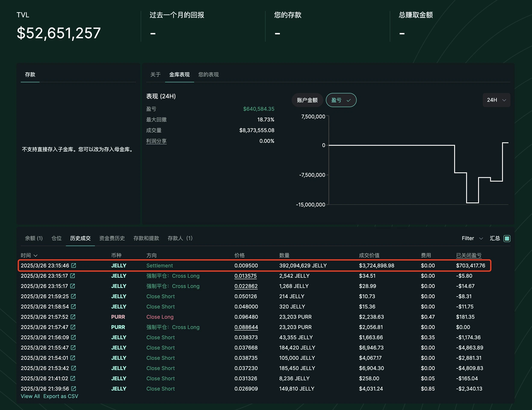Sort by 时间 column header arrow
This screenshot has height=410, width=532.
click(35, 255)
